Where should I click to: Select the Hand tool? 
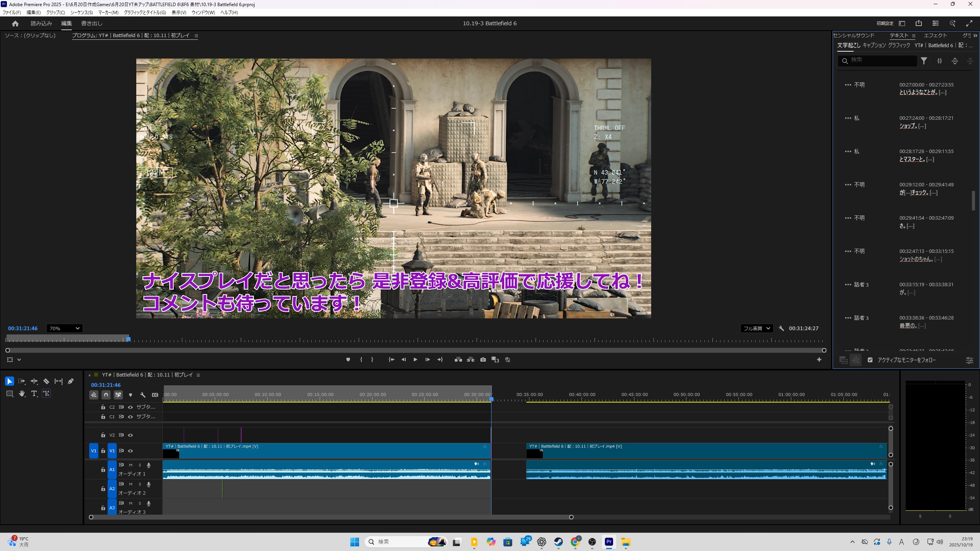pyautogui.click(x=22, y=393)
